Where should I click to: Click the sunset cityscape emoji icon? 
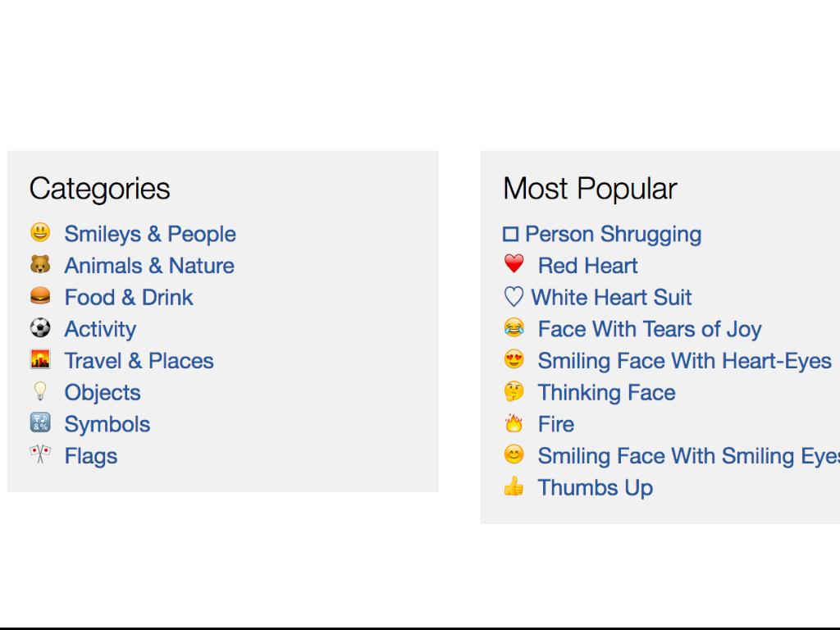[x=40, y=360]
